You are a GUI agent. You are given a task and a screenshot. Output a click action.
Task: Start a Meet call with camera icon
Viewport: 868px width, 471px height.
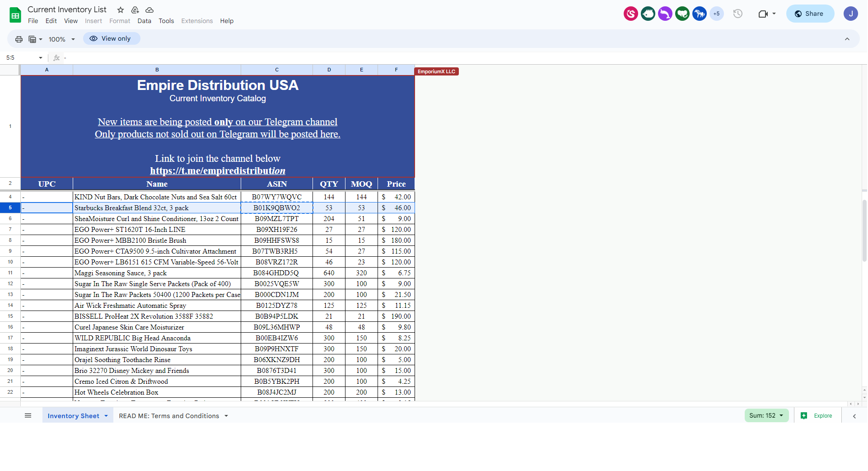[x=763, y=14]
